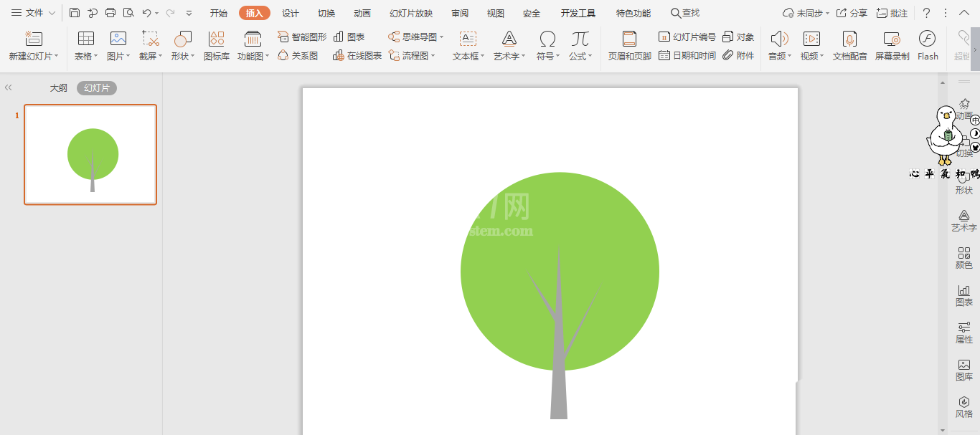This screenshot has height=435, width=980.
Task: Select slide 1 thumbnail
Action: click(x=90, y=154)
